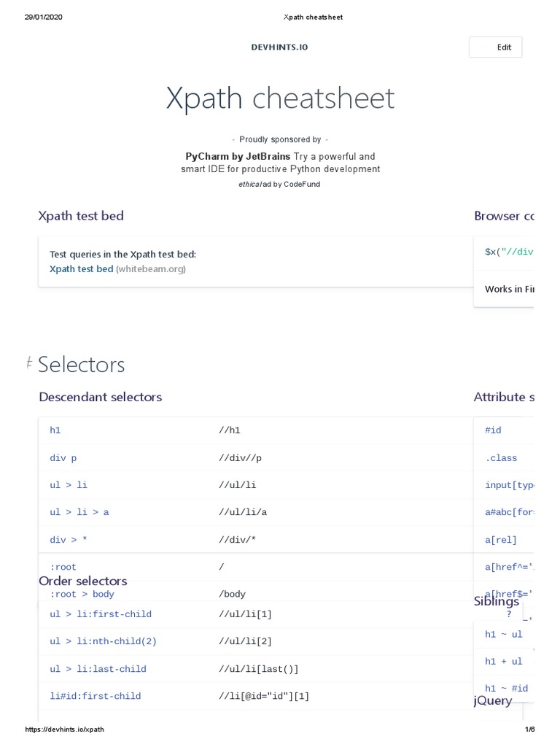Viewport: 560px width, 747px height.
Task: Click the jQuery section heading
Action: [493, 700]
